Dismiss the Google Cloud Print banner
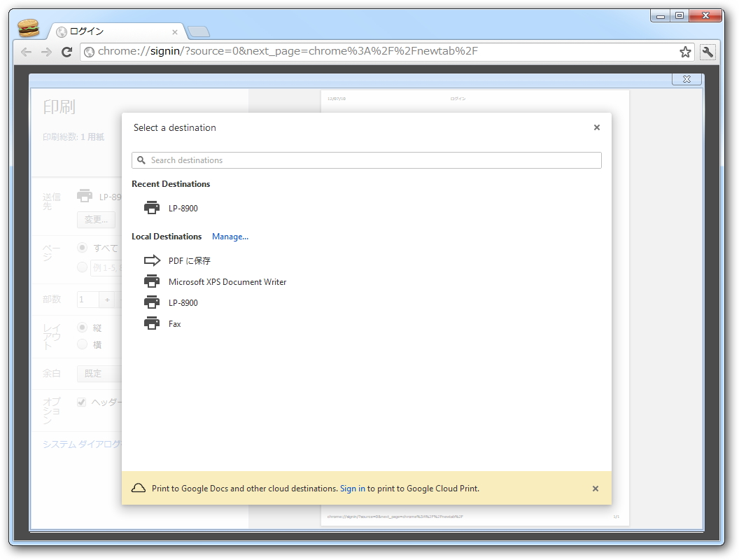 (x=596, y=489)
